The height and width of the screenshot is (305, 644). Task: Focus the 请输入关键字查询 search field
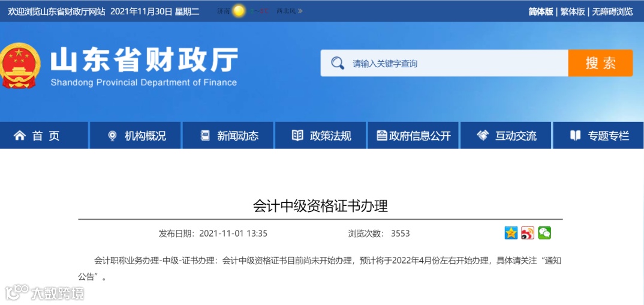[444, 63]
